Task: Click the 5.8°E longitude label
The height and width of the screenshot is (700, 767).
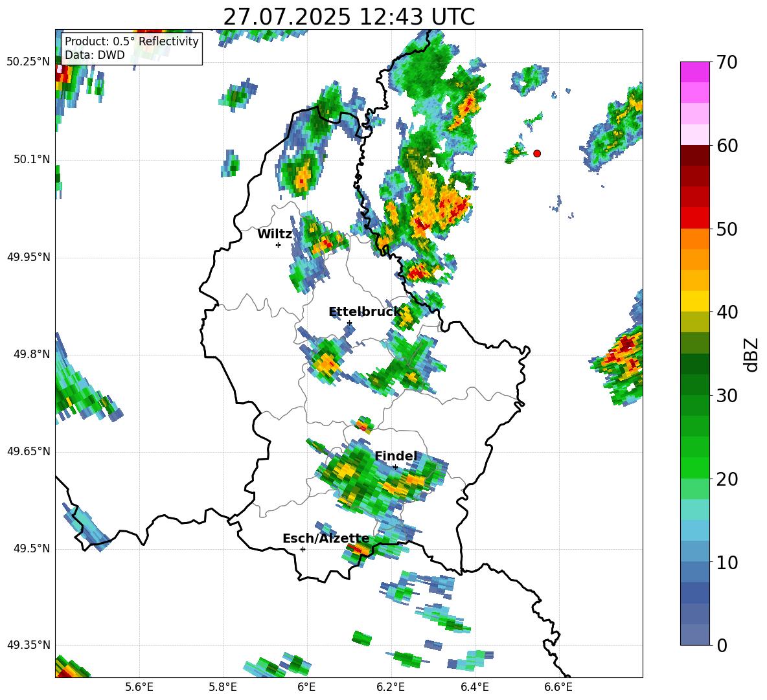Action: [223, 688]
